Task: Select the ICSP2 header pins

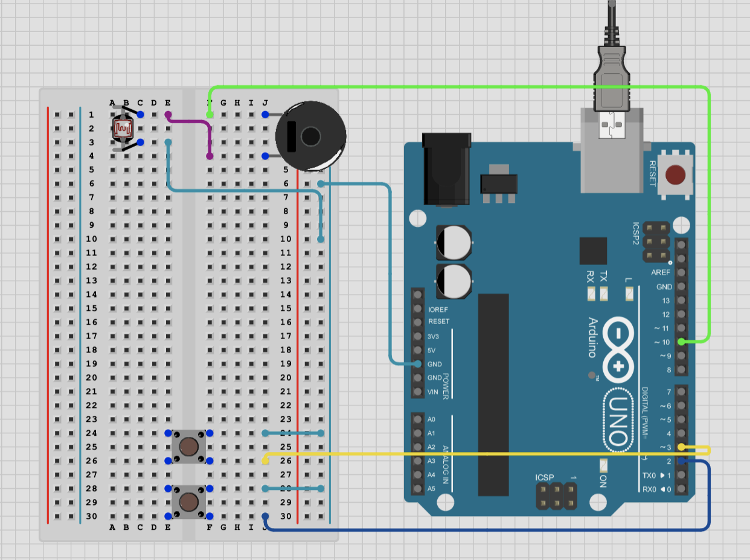Action: [656, 242]
